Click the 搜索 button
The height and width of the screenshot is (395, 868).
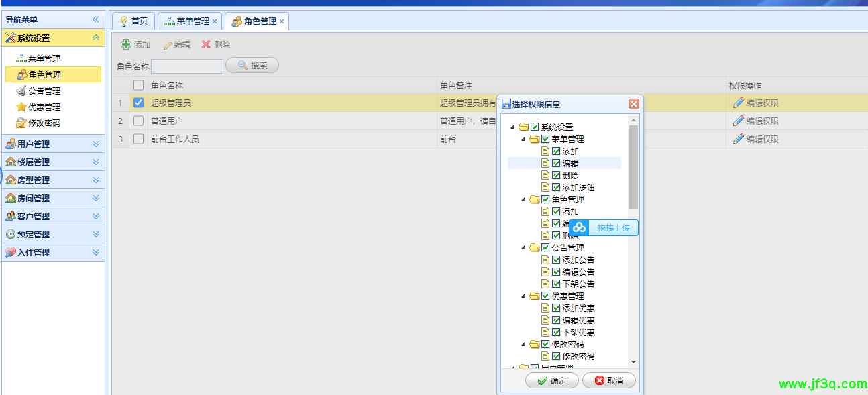click(252, 65)
